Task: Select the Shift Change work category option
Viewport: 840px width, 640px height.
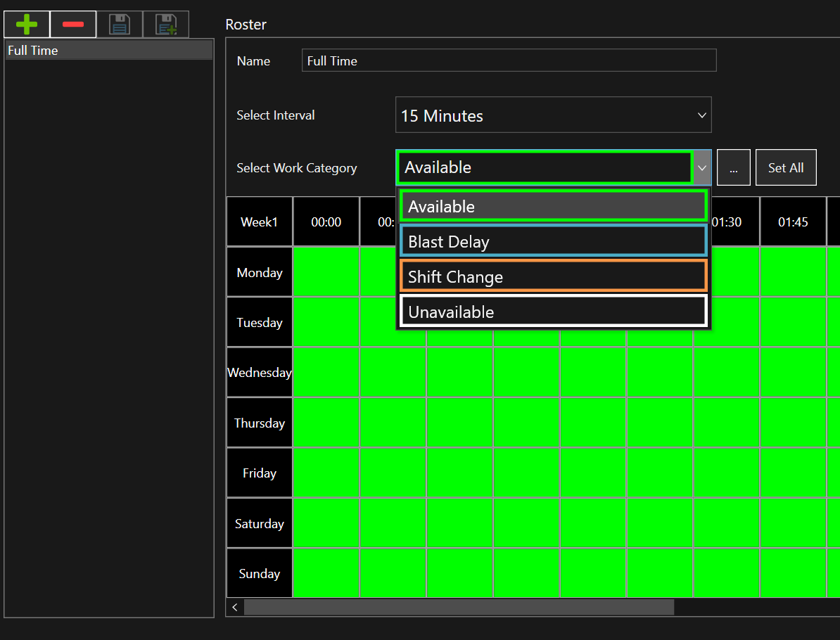Action: pyautogui.click(x=553, y=277)
